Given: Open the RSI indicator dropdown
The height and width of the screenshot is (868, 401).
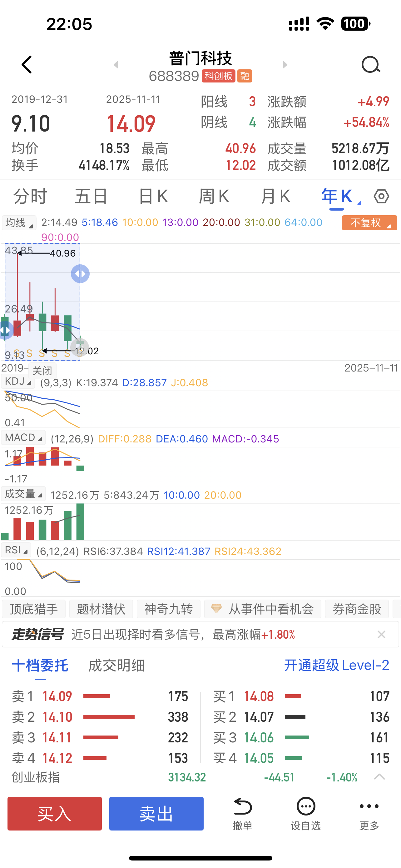Looking at the screenshot, I should pyautogui.click(x=16, y=550).
